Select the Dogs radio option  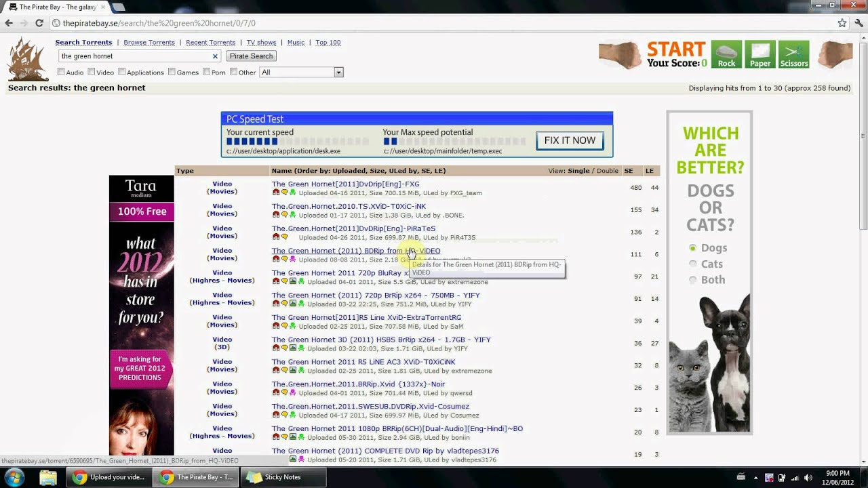(692, 248)
